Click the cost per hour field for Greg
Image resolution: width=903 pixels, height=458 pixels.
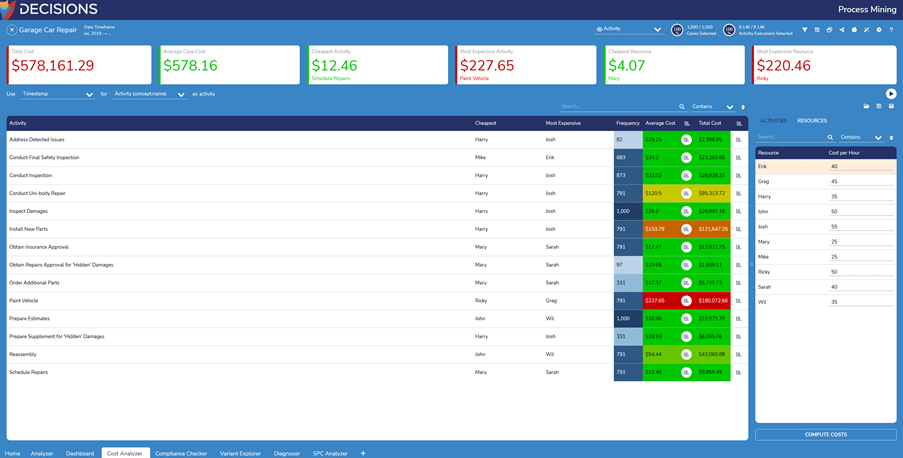pos(860,182)
